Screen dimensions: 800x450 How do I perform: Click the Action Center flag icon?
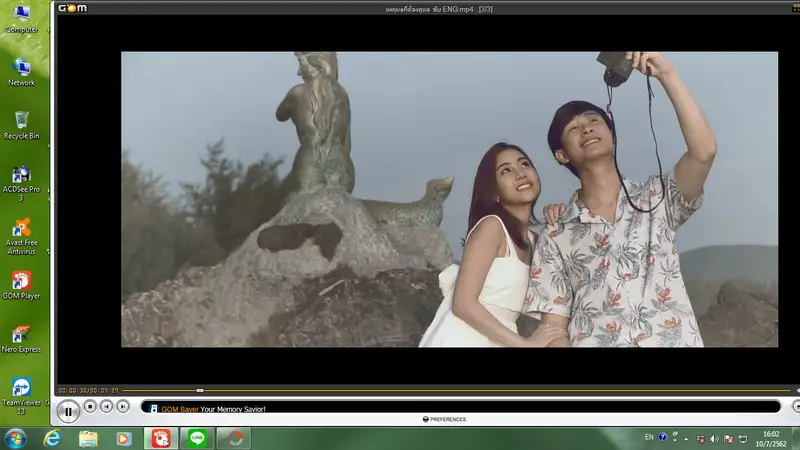point(729,439)
